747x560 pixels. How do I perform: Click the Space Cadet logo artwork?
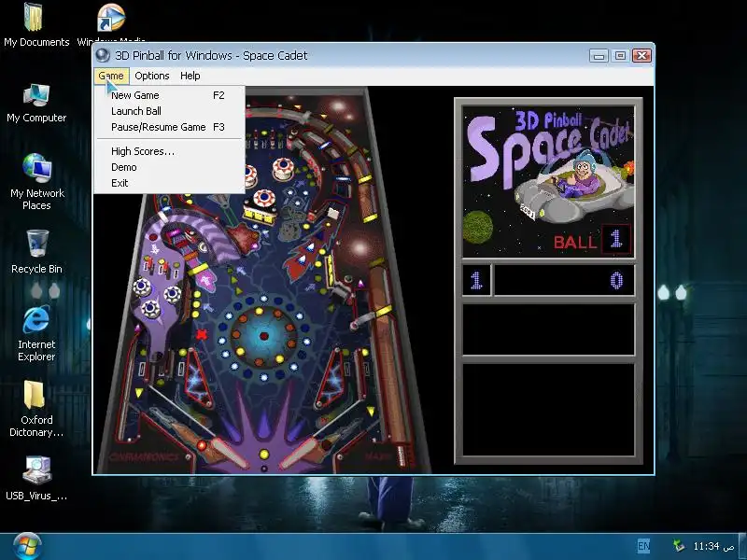[x=548, y=181]
